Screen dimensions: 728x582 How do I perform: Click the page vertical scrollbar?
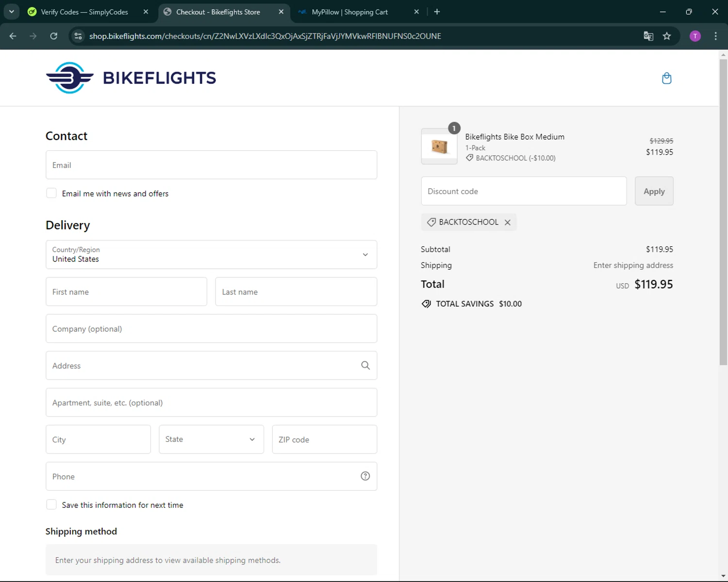723,211
